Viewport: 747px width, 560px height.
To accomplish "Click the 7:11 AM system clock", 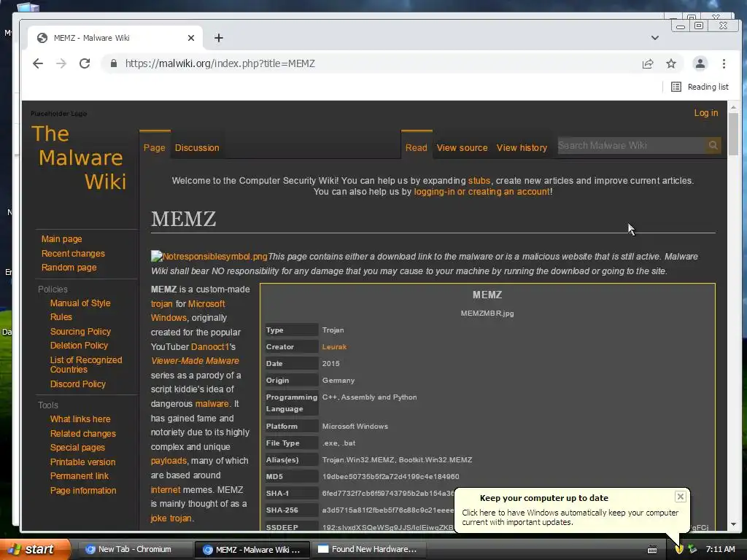I will click(720, 550).
